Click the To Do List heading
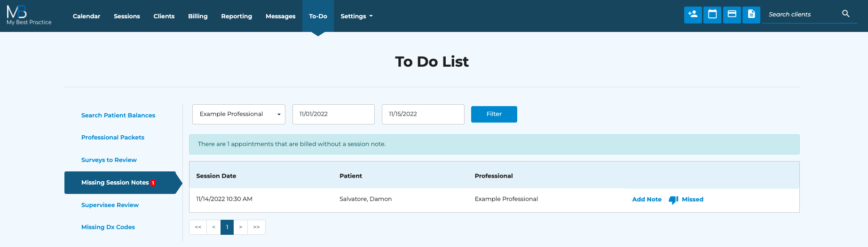Image resolution: width=868 pixels, height=247 pixels. pyautogui.click(x=432, y=62)
